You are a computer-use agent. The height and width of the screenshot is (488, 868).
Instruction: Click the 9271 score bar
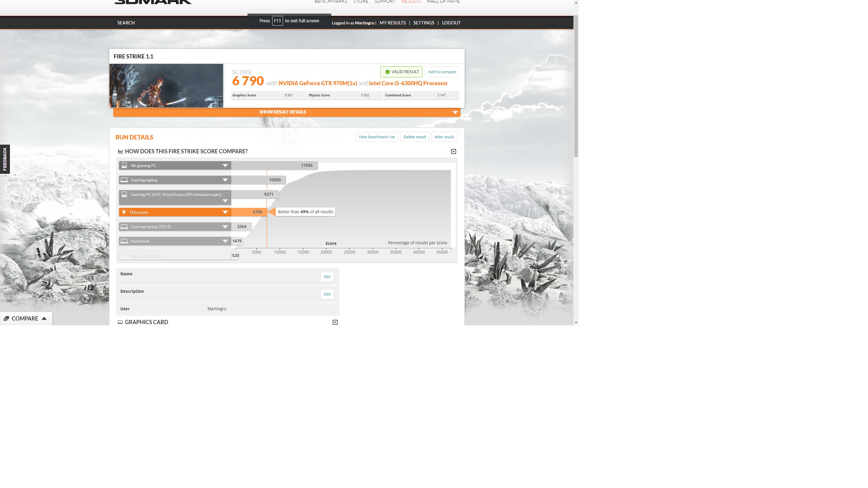click(x=255, y=194)
